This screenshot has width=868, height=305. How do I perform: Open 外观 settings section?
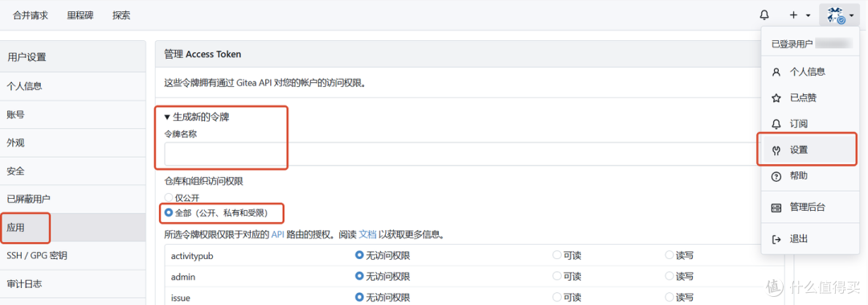(x=73, y=142)
